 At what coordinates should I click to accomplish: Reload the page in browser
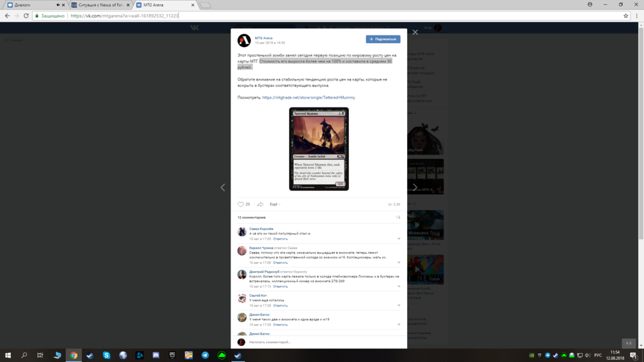click(26, 15)
